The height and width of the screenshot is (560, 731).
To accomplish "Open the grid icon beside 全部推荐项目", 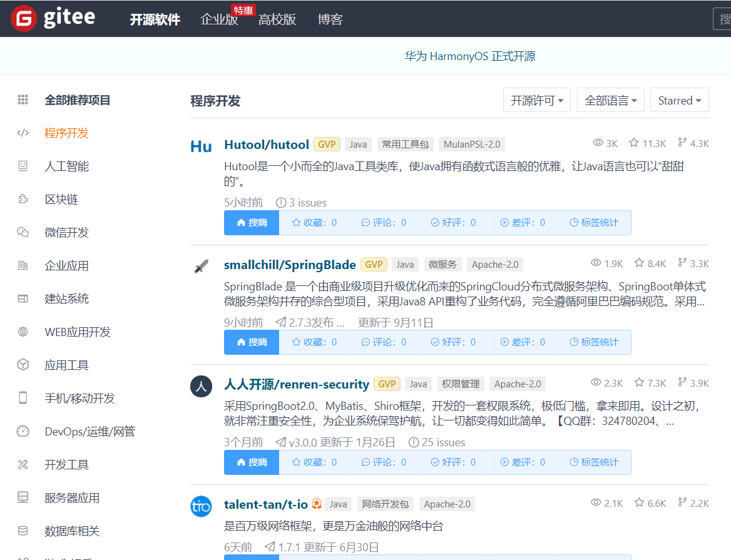I will pyautogui.click(x=23, y=99).
